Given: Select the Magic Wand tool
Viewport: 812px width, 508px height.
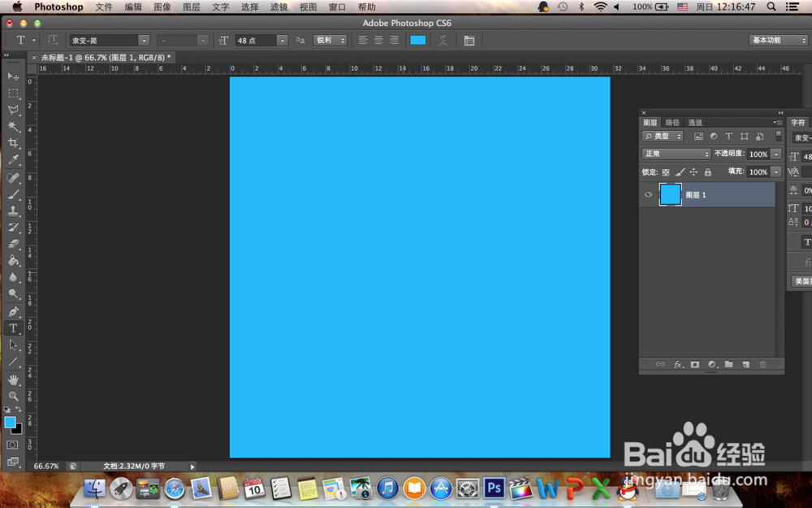Looking at the screenshot, I should coord(14,127).
